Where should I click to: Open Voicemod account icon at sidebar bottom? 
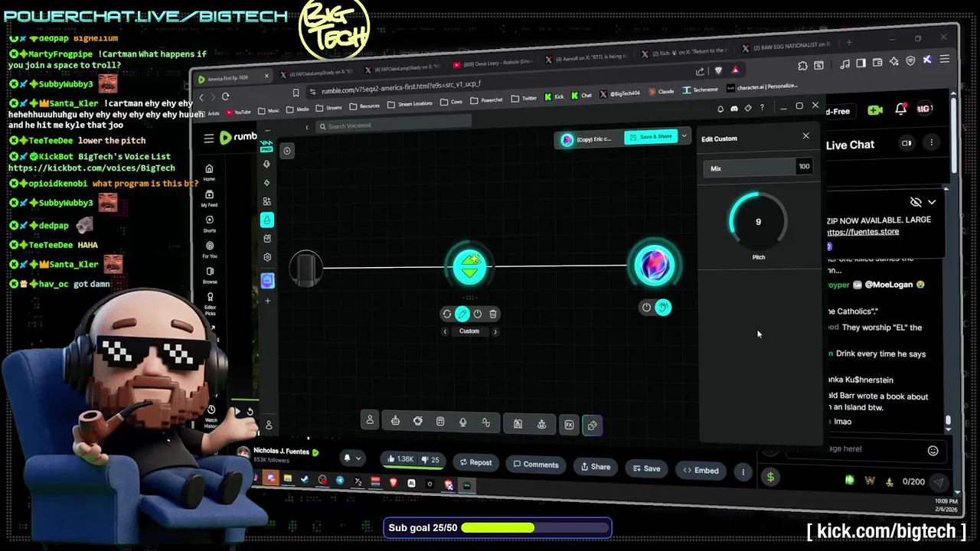[269, 425]
